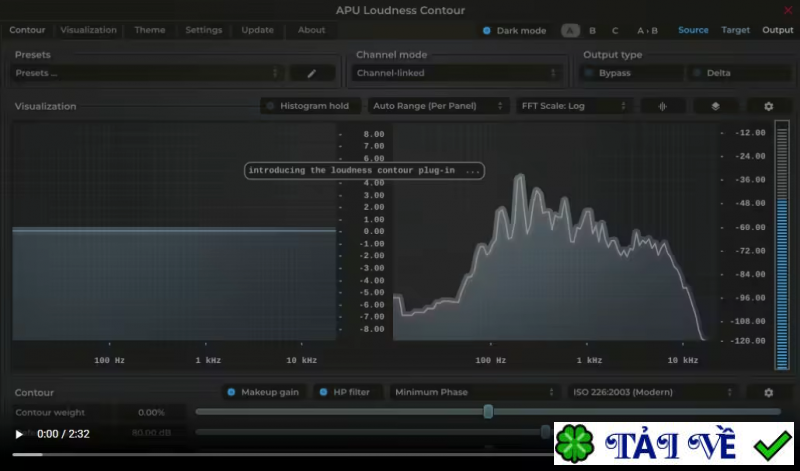Click the FFT spectrum graph

(555, 232)
